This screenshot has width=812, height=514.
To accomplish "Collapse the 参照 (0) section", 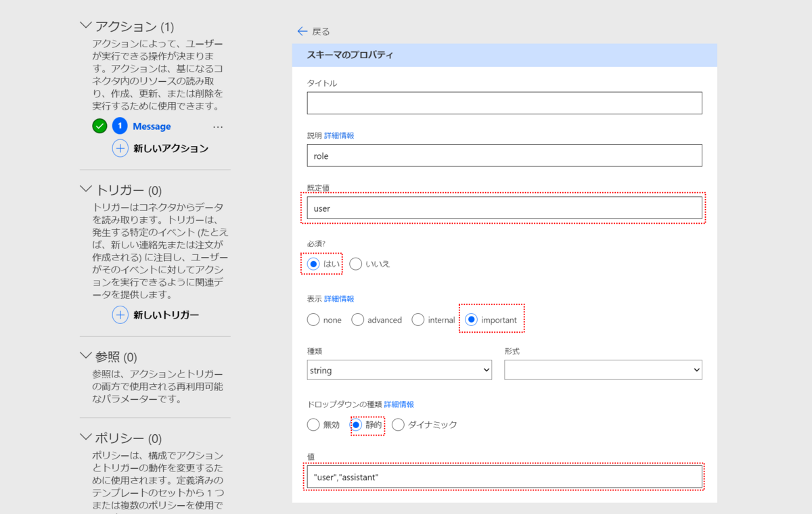I will pyautogui.click(x=85, y=356).
